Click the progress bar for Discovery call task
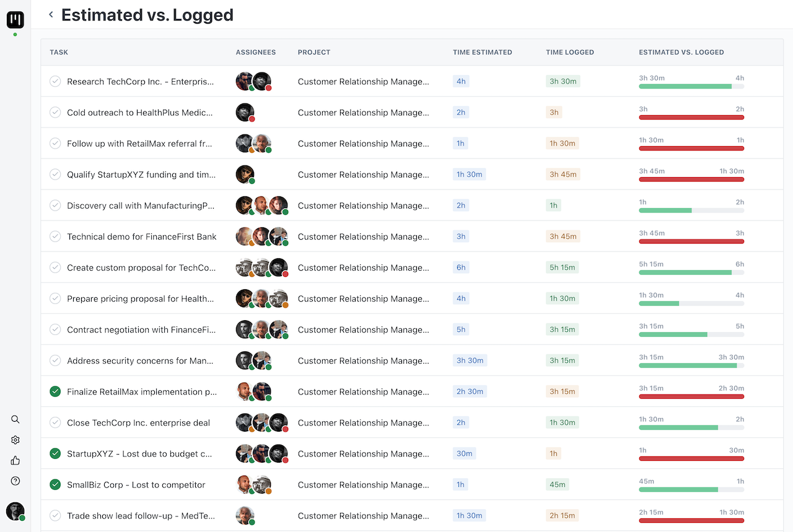Screen dimensions: 793x532 [691, 211]
